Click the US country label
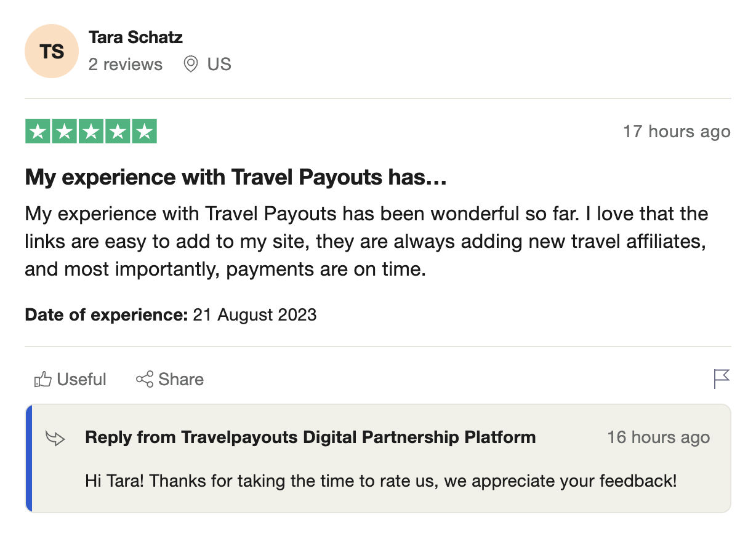This screenshot has height=539, width=756. click(x=219, y=64)
